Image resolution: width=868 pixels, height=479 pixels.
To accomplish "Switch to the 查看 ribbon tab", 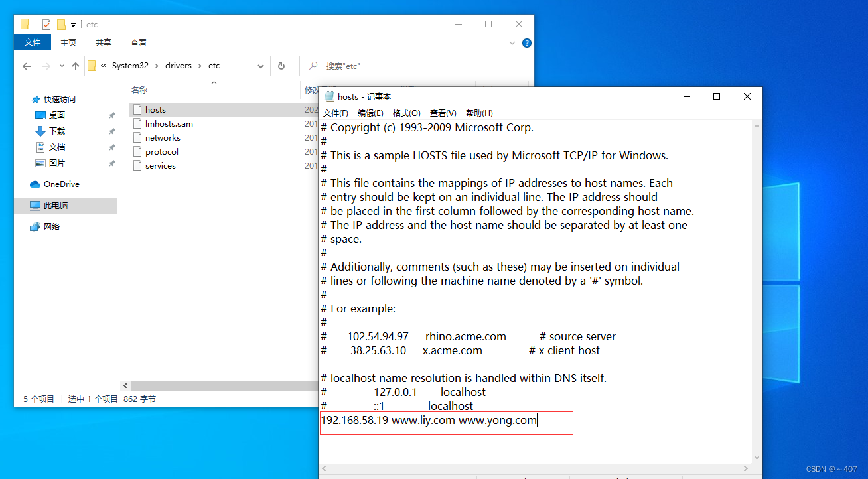I will pyautogui.click(x=139, y=42).
